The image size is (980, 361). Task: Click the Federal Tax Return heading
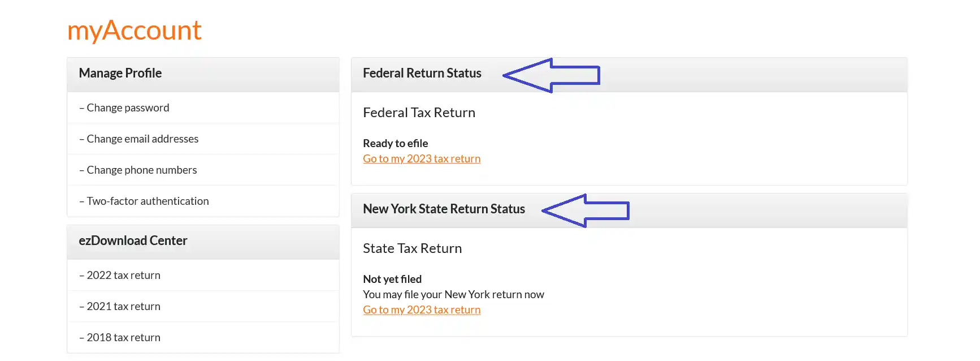pyautogui.click(x=419, y=113)
